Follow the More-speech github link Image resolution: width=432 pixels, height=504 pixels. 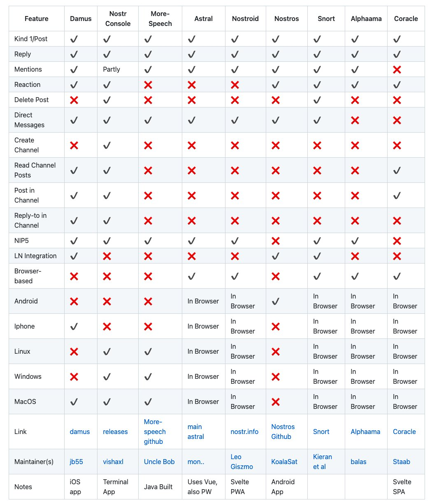[x=155, y=432]
